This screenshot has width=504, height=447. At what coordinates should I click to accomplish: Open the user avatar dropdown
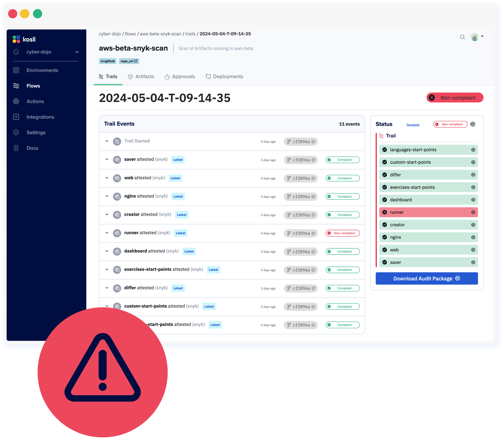coord(475,37)
